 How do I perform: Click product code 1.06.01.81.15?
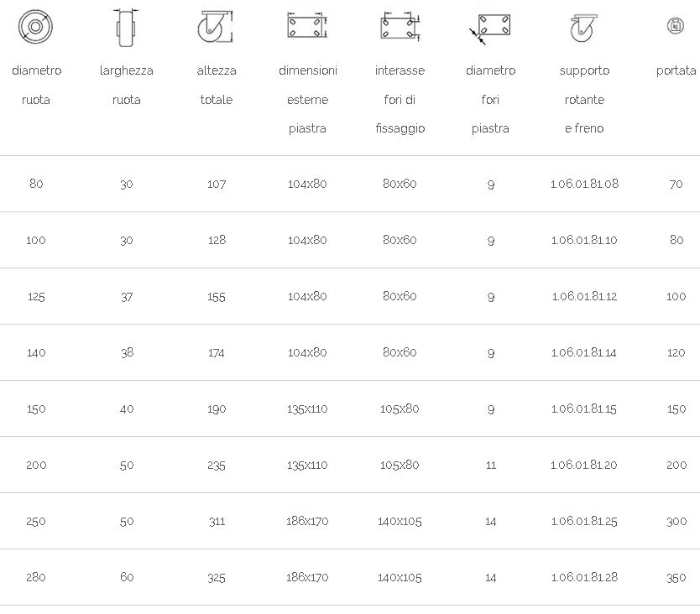[584, 408]
